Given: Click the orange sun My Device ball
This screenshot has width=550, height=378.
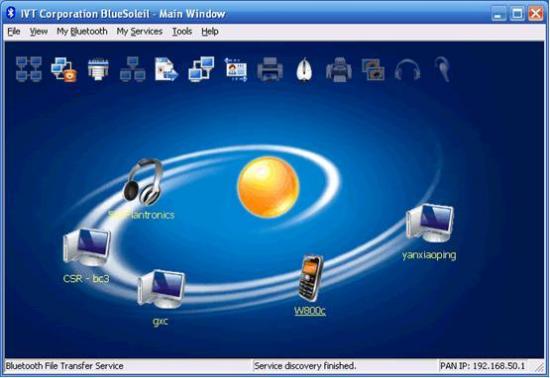Looking at the screenshot, I should (x=268, y=187).
